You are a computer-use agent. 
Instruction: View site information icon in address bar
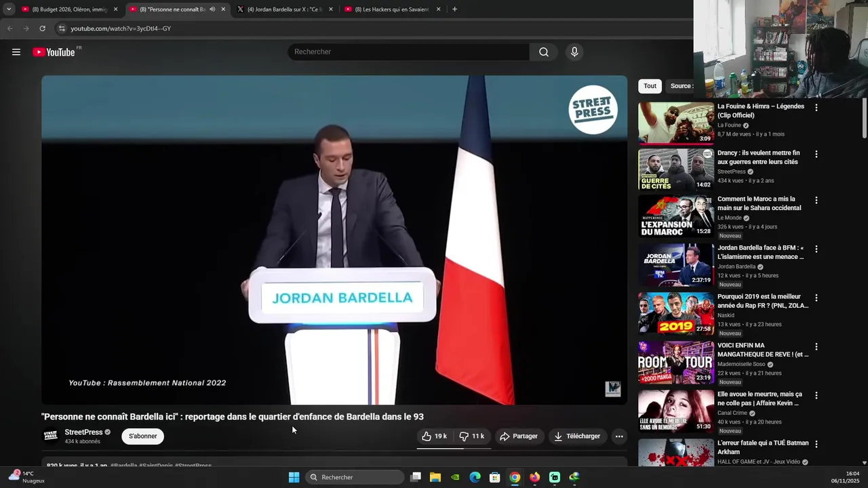(62, 28)
